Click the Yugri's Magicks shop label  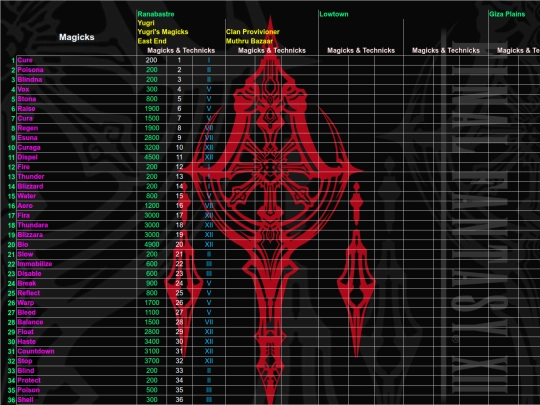163,32
